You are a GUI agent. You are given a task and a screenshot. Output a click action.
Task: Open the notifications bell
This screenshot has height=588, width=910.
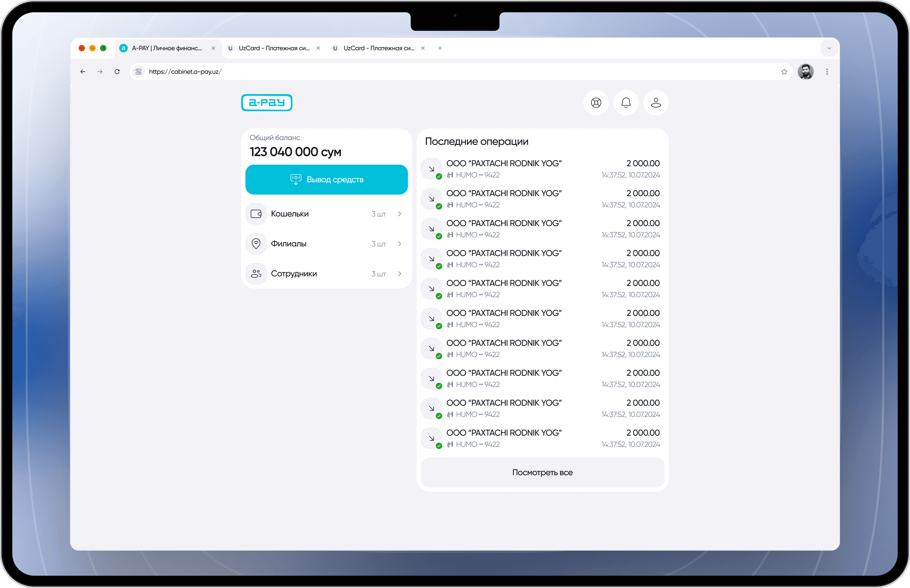(x=626, y=103)
